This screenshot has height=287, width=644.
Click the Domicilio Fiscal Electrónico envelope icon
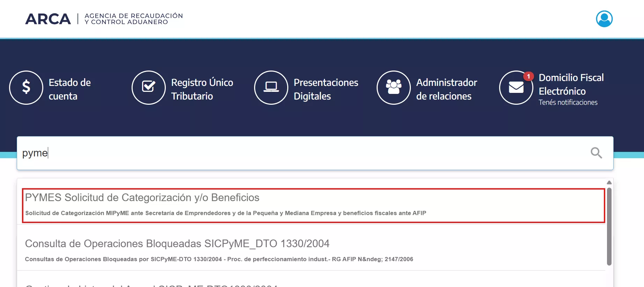point(516,88)
